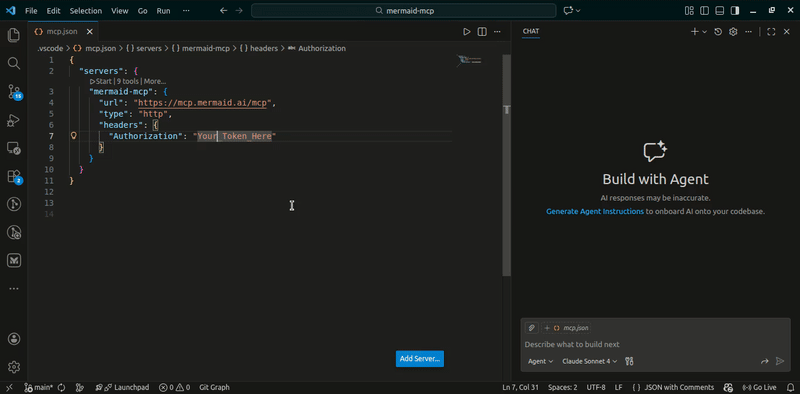Open the Remote Explorer view

(x=14, y=149)
